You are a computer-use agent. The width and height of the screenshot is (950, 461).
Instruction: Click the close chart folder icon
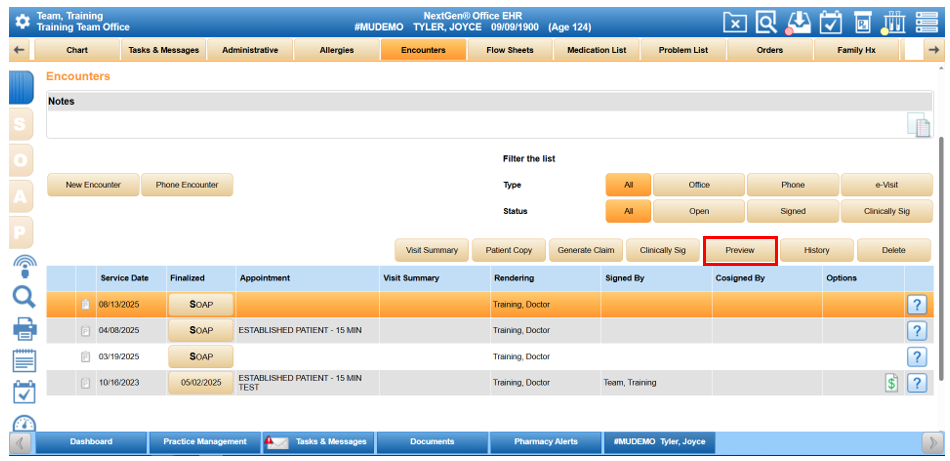tap(735, 22)
